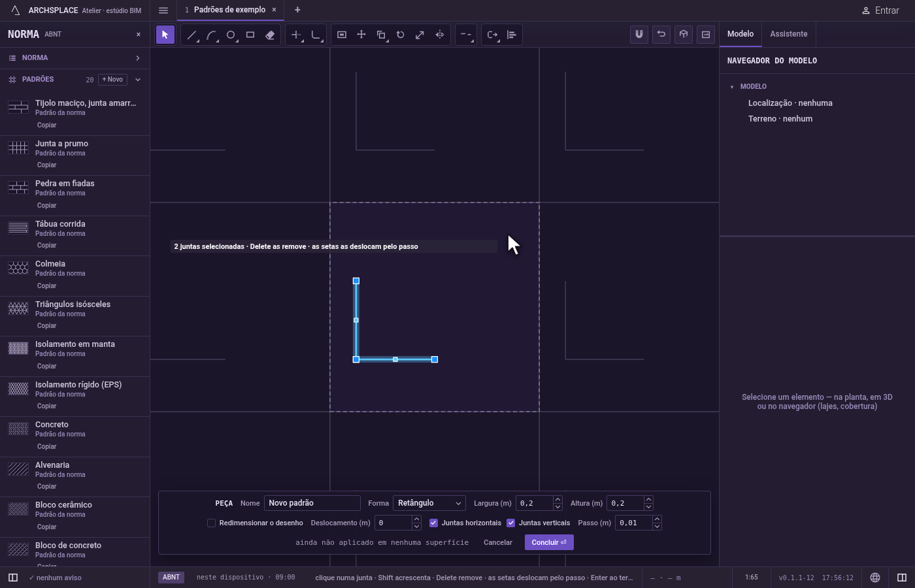The image size is (915, 588).
Task: Select the Line drawing tool
Action: 191,35
